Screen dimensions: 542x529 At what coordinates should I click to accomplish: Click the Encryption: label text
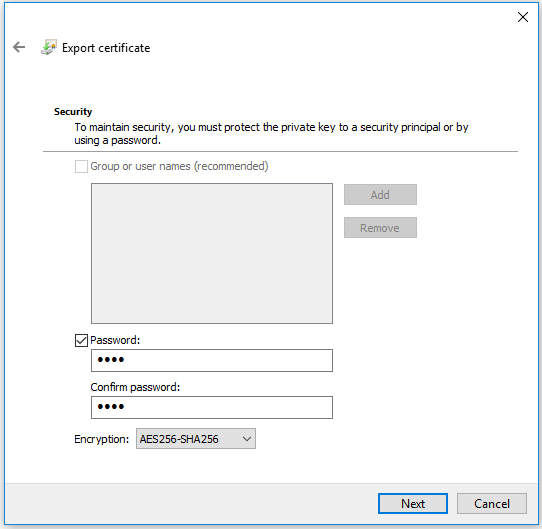101,439
